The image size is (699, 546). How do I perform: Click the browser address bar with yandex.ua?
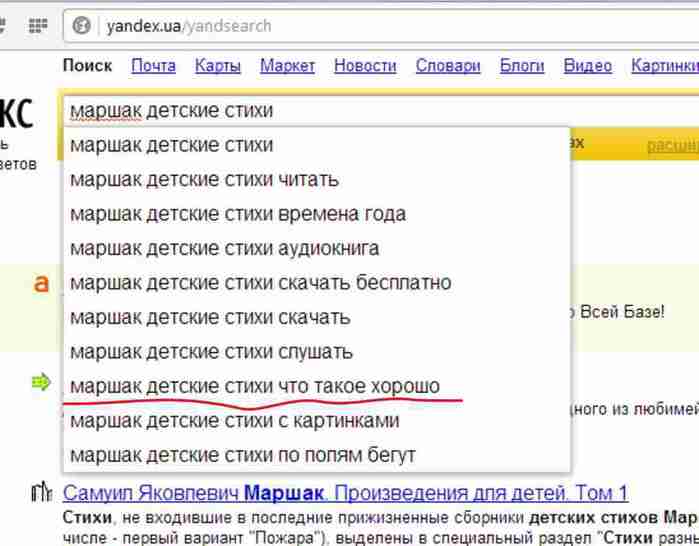(x=381, y=26)
